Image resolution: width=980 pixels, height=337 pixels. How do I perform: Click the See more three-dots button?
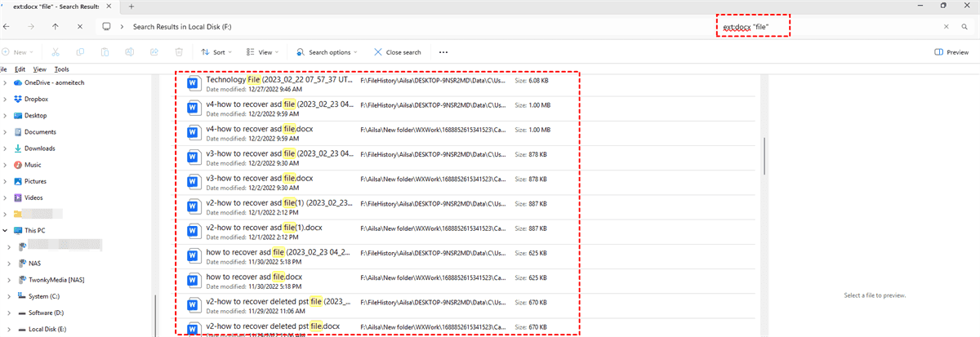coord(443,52)
